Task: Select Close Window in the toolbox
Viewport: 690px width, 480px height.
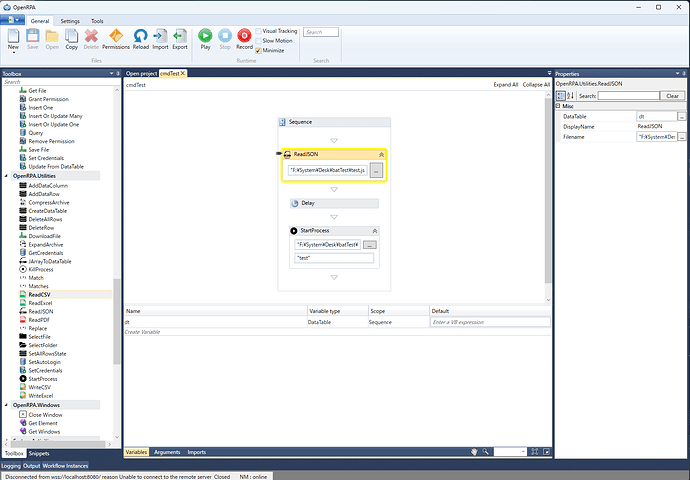Action: click(x=45, y=415)
